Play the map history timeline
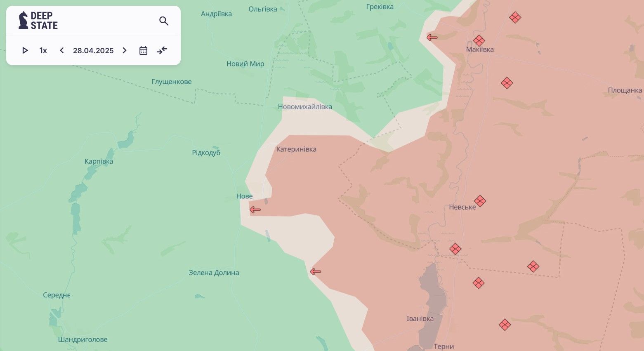Image resolution: width=644 pixels, height=351 pixels. coord(25,50)
